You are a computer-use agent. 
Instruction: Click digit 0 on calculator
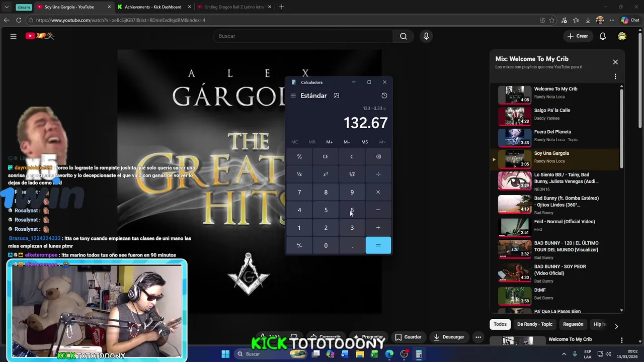pos(326,245)
